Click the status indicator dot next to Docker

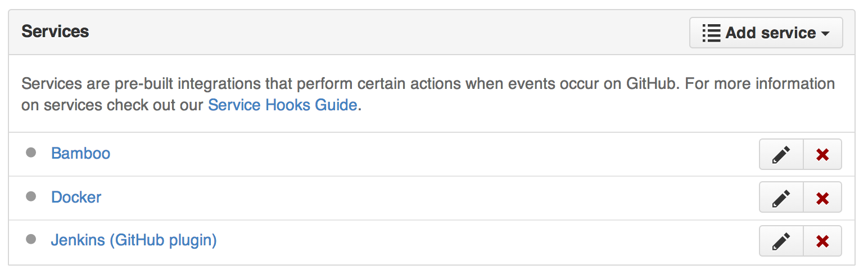pos(31,196)
